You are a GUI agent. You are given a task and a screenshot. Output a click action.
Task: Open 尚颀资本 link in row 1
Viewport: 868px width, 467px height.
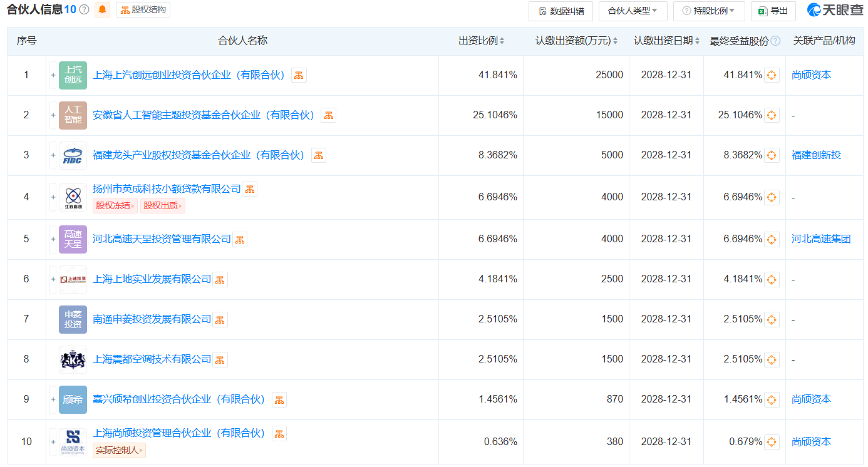812,75
